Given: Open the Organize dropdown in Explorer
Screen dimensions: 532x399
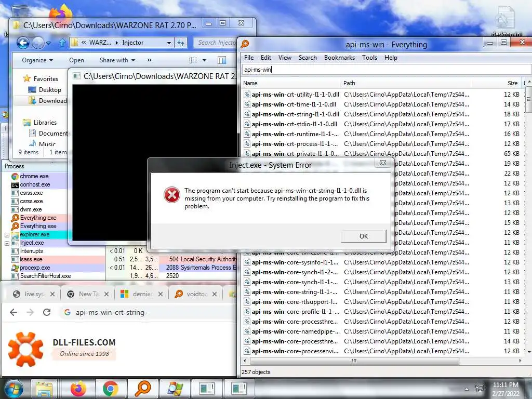Looking at the screenshot, I should [37, 60].
